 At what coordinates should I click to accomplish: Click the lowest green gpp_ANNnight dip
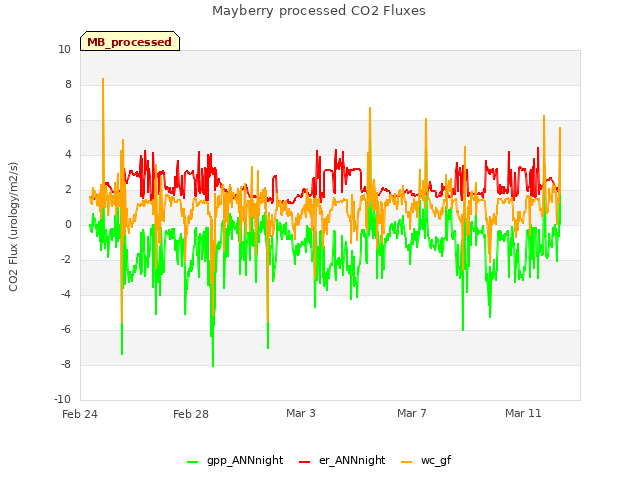point(213,366)
